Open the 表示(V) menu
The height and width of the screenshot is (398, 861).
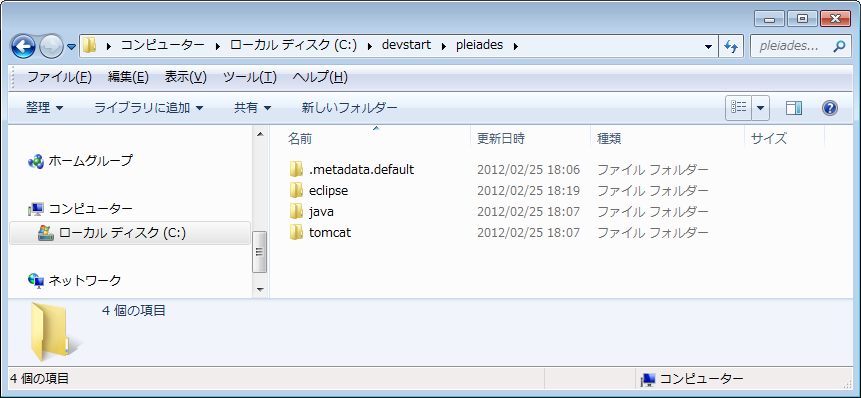coord(186,77)
